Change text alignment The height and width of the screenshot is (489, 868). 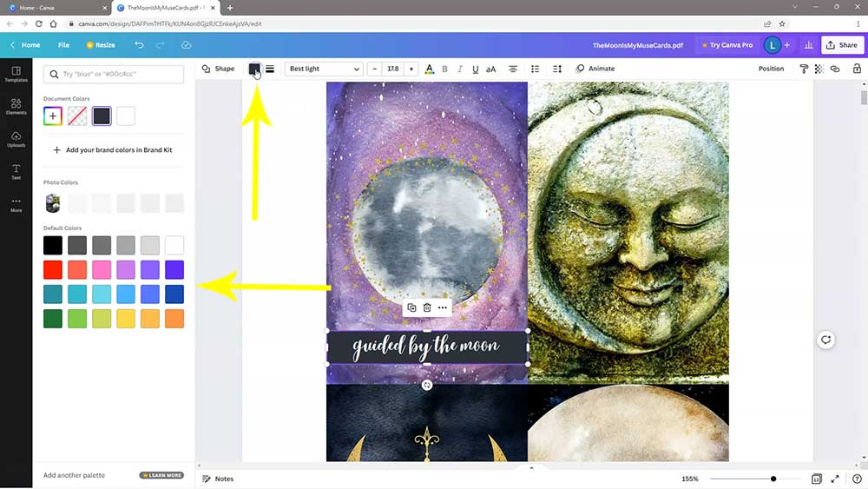(x=513, y=69)
